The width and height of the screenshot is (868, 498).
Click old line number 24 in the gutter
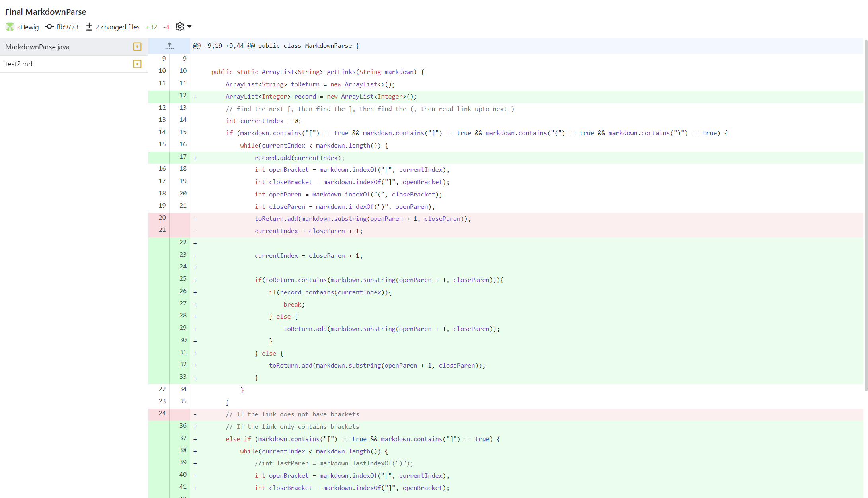pos(162,413)
